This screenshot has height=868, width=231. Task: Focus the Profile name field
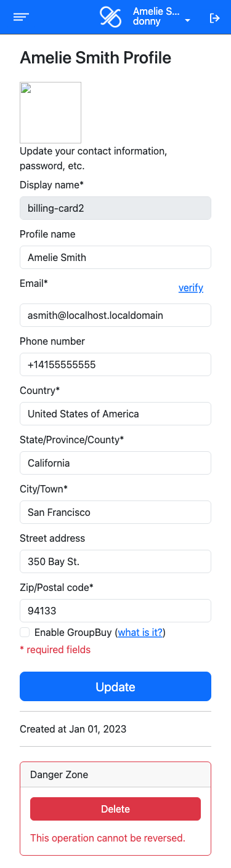(115, 257)
